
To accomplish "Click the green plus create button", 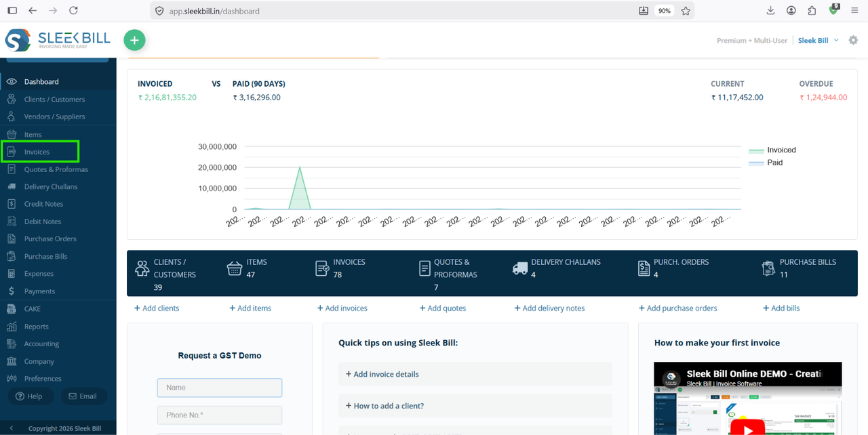I will [134, 40].
